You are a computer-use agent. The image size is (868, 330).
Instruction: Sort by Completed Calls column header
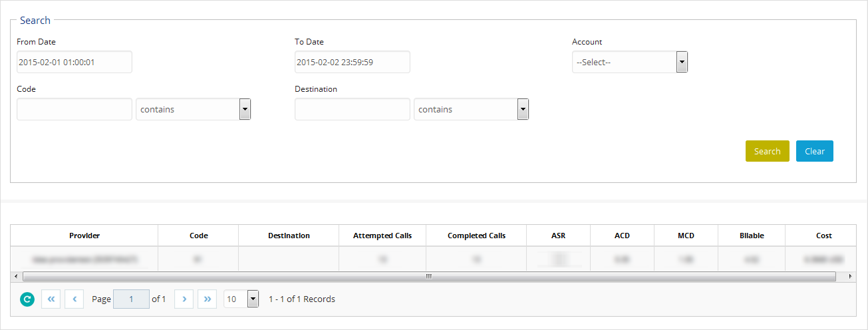pos(476,236)
